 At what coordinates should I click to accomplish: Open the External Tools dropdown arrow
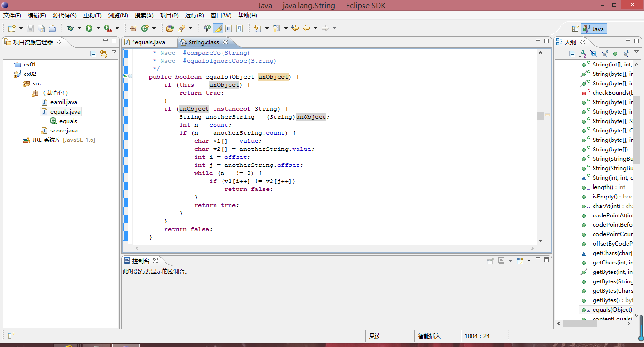[x=117, y=28]
